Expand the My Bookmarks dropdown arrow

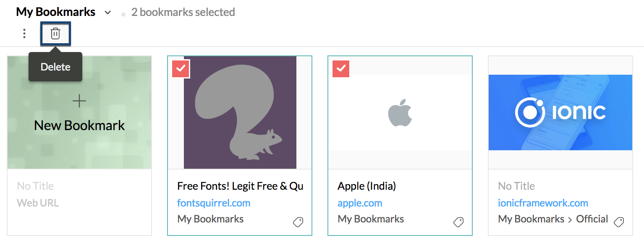(x=108, y=13)
